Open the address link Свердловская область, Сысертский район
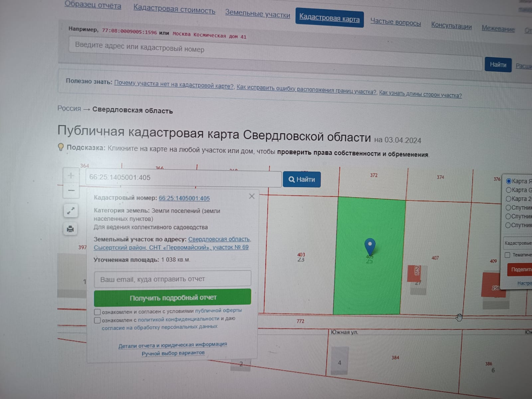 pyautogui.click(x=172, y=243)
